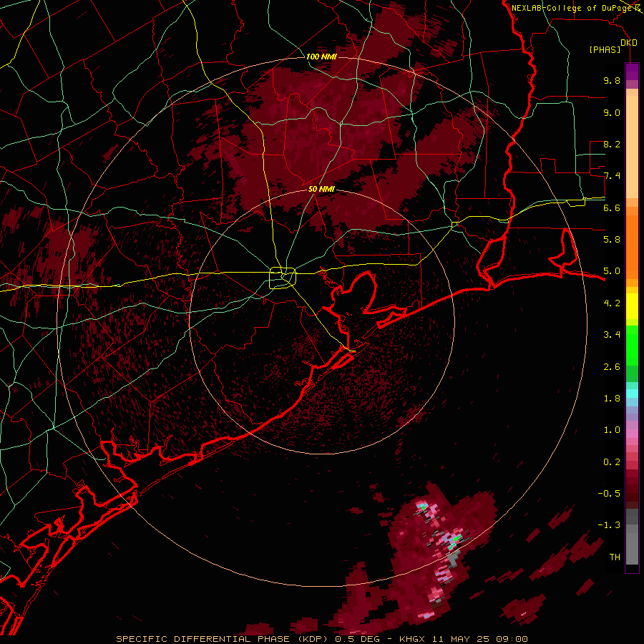Click the 5.0 scale value
The height and width of the screenshot is (644, 644).
click(x=612, y=271)
